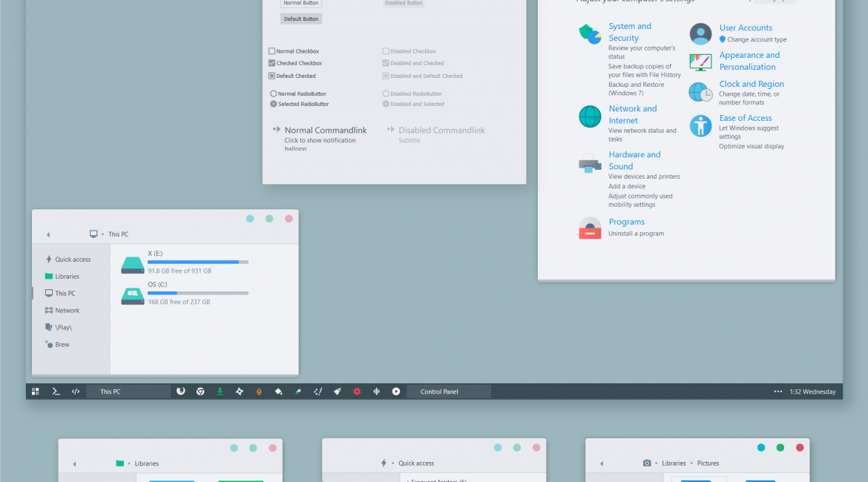
Task: Open the media play circle icon
Action: click(x=396, y=392)
